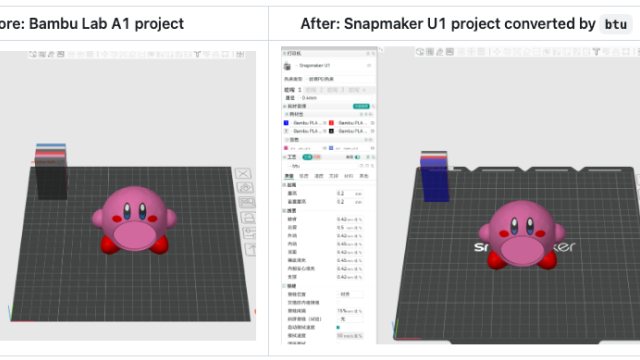The image size is (640, 360).
Task: Collapse the seam section header
Action: click(x=290, y=286)
